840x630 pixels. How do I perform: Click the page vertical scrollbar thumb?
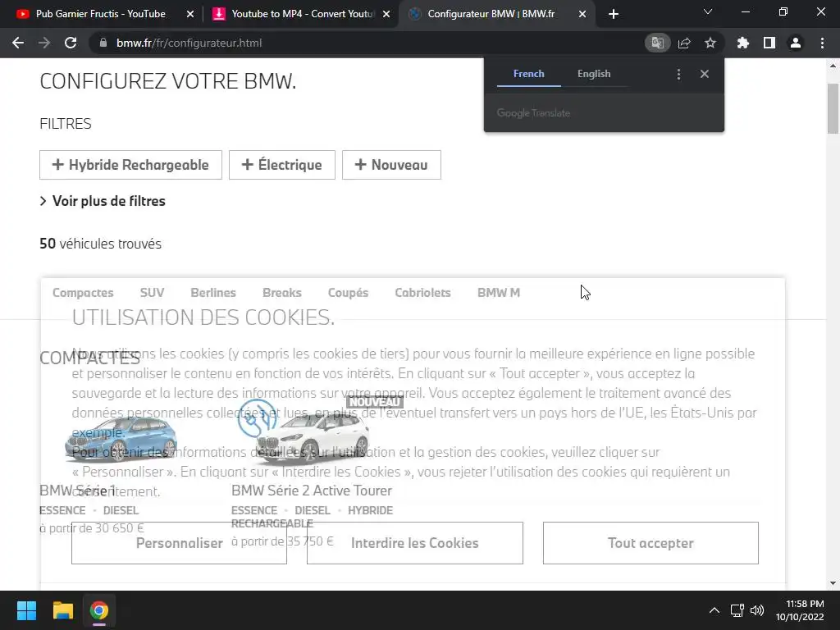[x=833, y=108]
